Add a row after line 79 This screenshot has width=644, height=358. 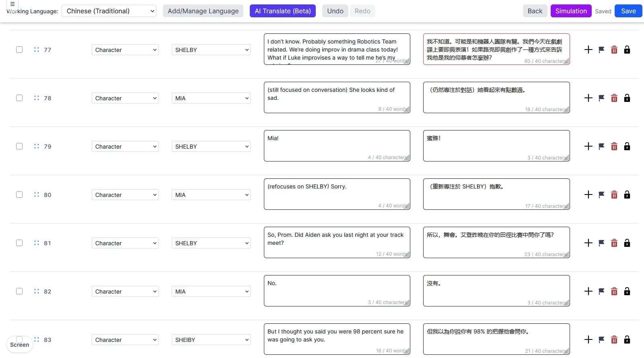(x=588, y=146)
